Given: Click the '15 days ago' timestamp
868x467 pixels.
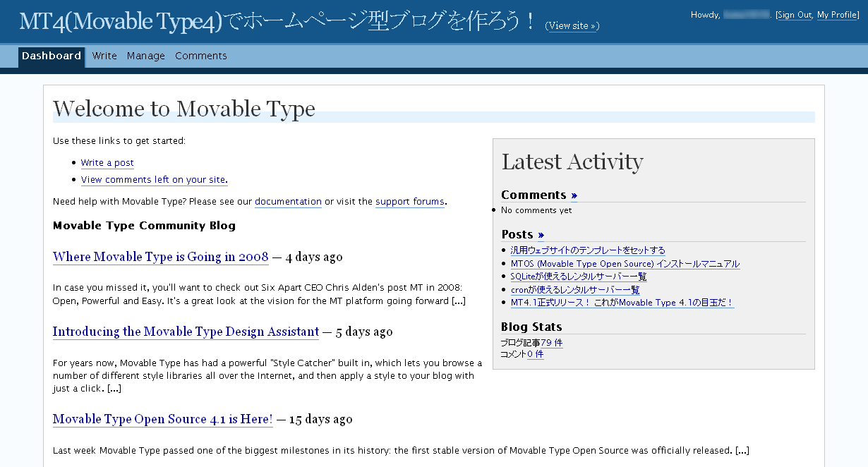Looking at the screenshot, I should click(x=320, y=419).
